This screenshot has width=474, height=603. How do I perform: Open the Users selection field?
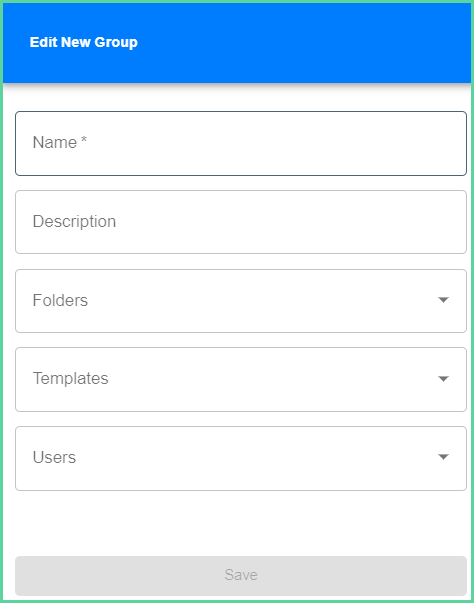[x=241, y=458]
